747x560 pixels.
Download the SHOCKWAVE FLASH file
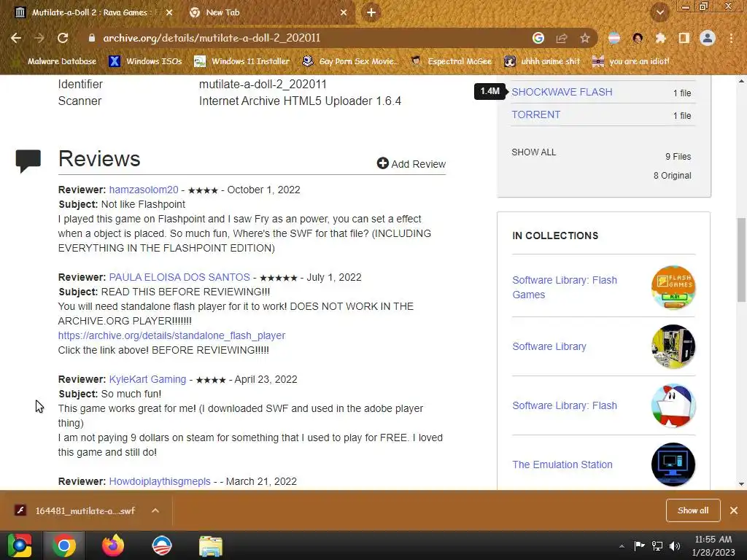(x=562, y=92)
